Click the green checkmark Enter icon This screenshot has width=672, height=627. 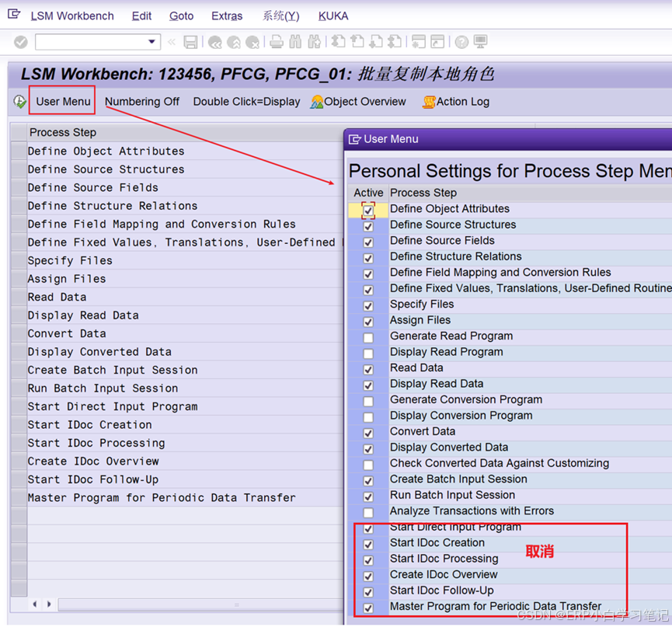point(20,42)
